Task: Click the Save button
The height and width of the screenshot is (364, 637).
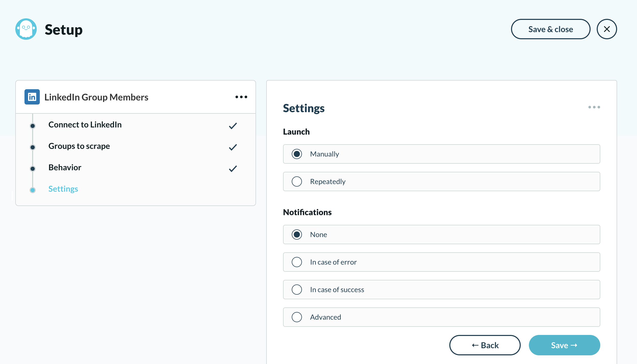Action: (x=565, y=345)
